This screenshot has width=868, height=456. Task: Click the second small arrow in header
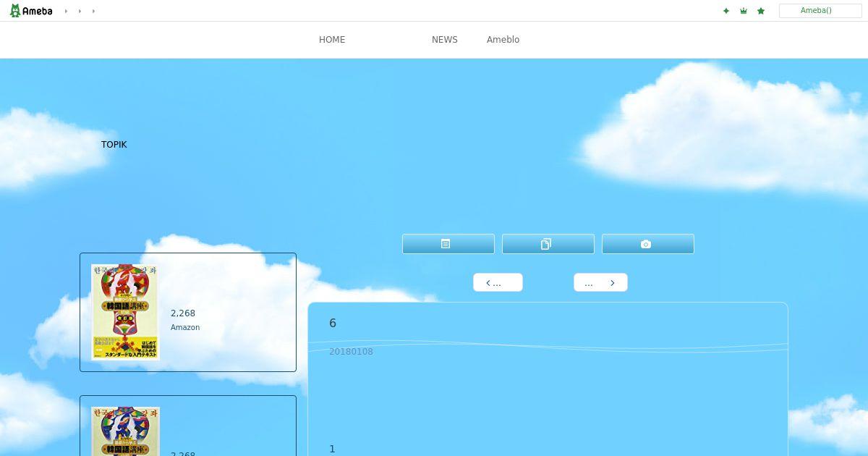coord(80,11)
